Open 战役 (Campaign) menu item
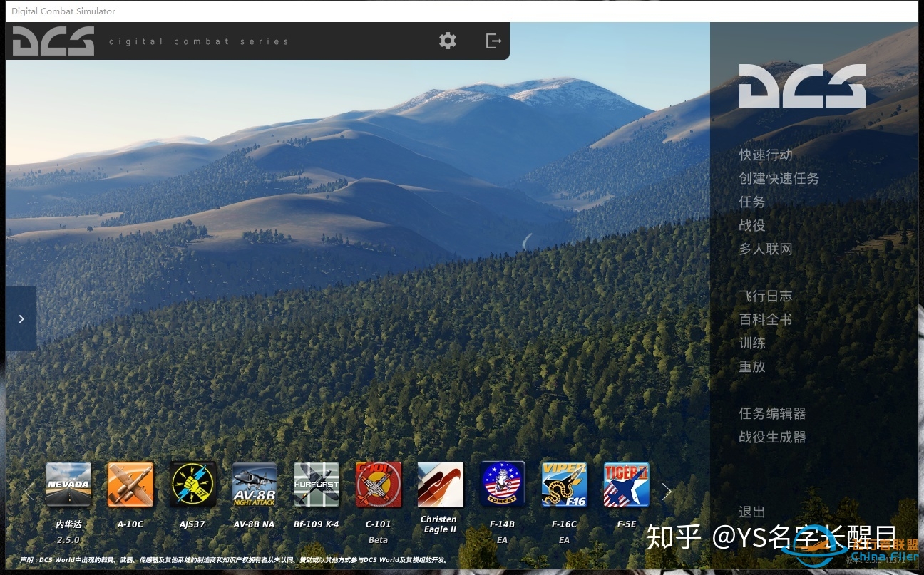This screenshot has height=575, width=924. pos(752,225)
